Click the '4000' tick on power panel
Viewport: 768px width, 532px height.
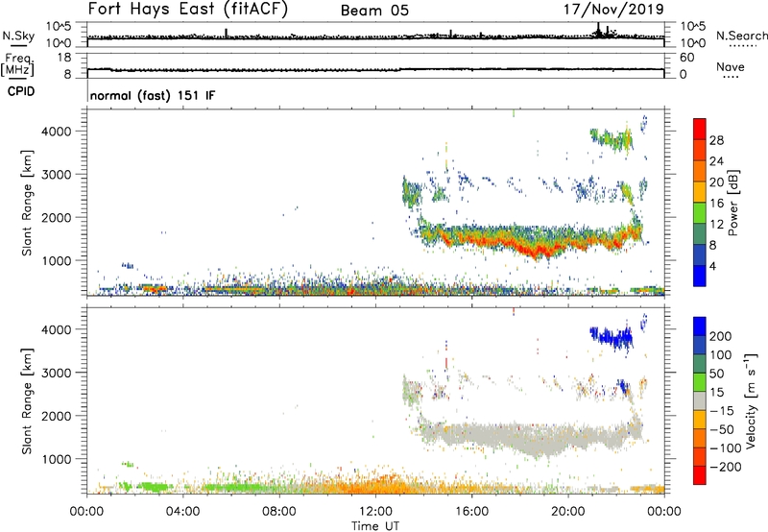[57, 132]
